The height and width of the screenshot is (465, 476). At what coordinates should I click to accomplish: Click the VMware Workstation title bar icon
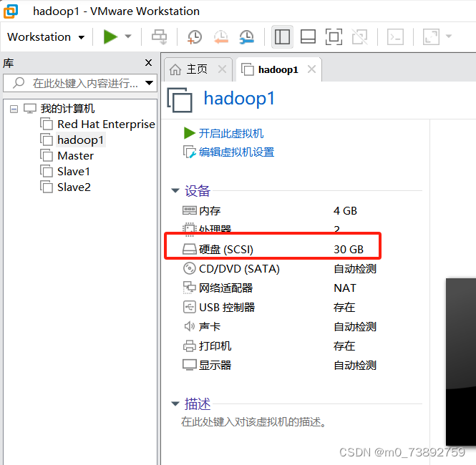tap(11, 11)
